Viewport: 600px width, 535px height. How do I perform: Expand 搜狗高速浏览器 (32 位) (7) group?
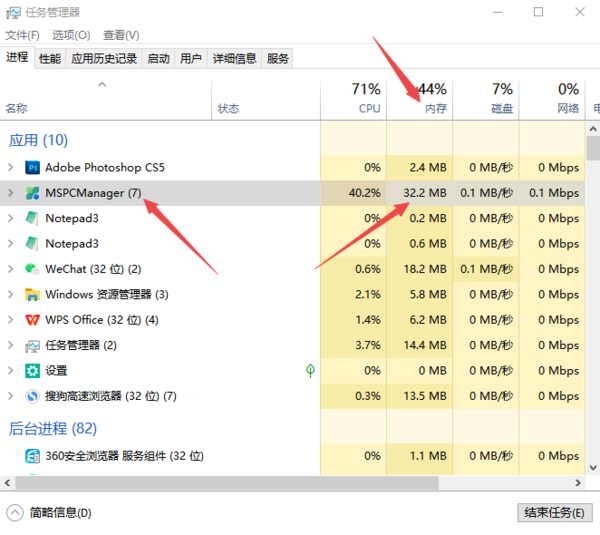pos(11,396)
